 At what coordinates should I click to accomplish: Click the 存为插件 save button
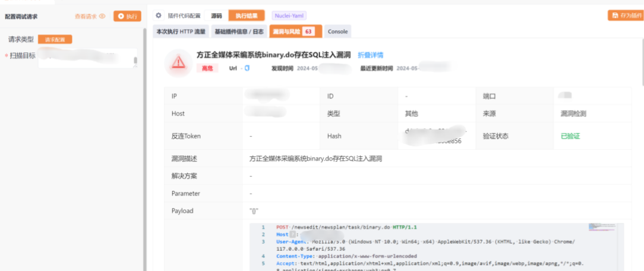[626, 15]
